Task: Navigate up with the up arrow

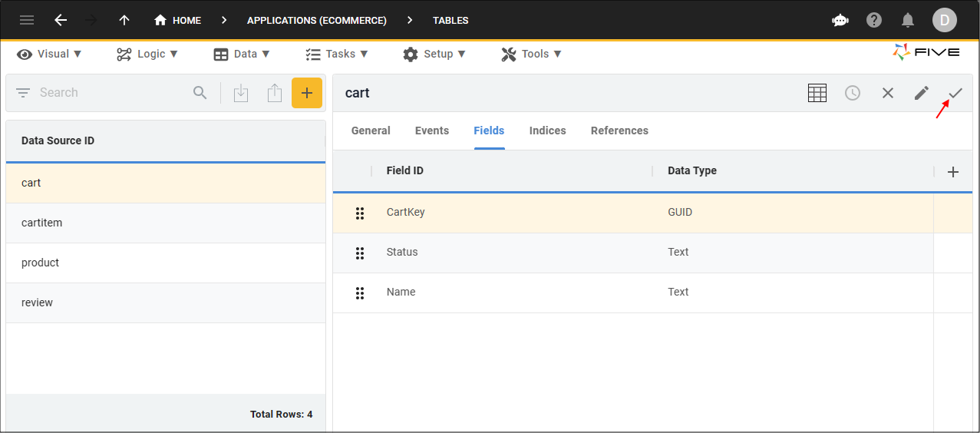Action: (124, 20)
